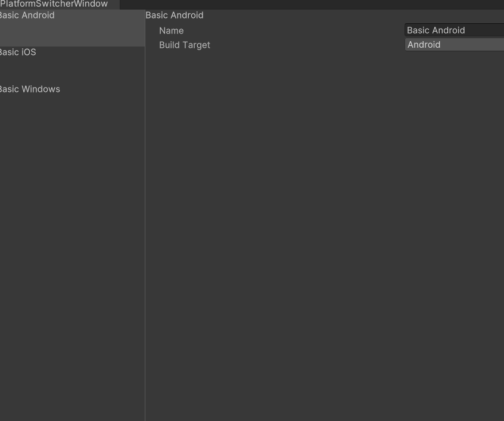Select Basic iOS in the list
Image resolution: width=504 pixels, height=421 pixels.
click(x=72, y=65)
